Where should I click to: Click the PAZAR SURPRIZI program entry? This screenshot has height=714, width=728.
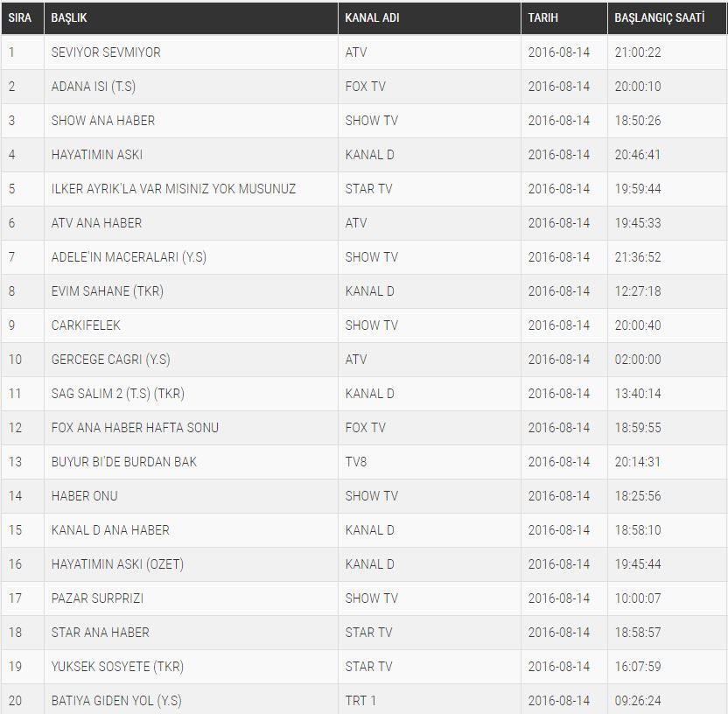(97, 598)
